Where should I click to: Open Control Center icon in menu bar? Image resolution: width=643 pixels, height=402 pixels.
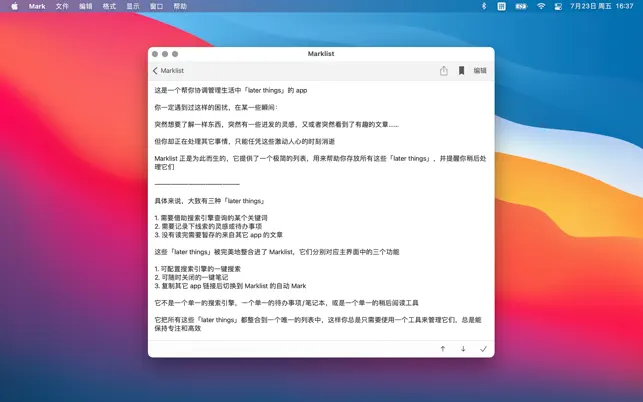558,6
